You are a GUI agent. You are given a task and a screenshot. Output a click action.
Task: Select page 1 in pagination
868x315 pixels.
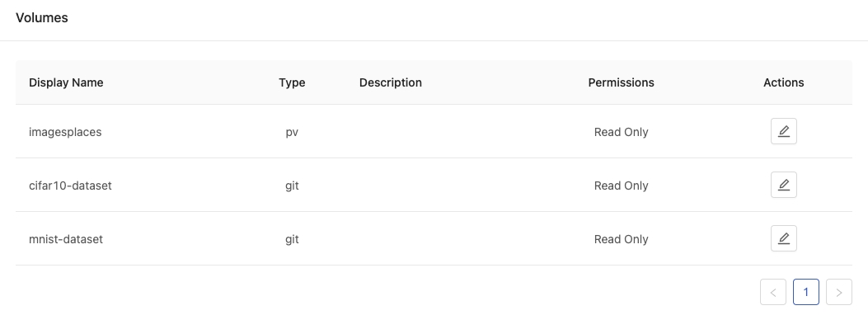[805, 292]
